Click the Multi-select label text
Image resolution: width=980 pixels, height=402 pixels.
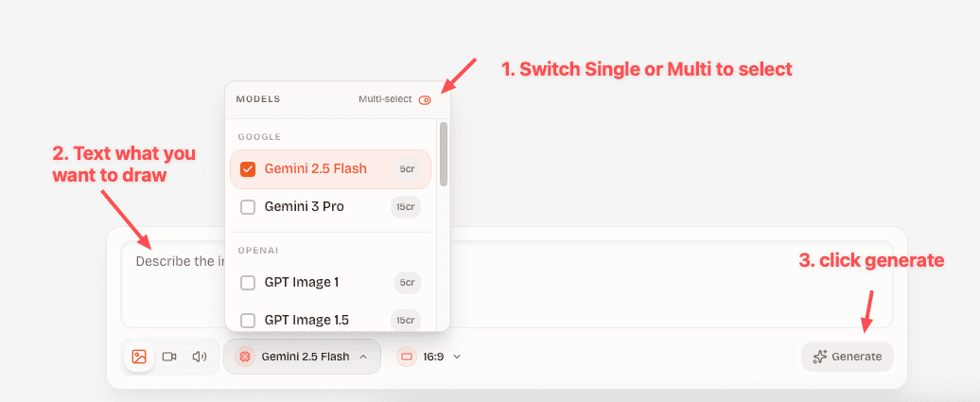(385, 99)
